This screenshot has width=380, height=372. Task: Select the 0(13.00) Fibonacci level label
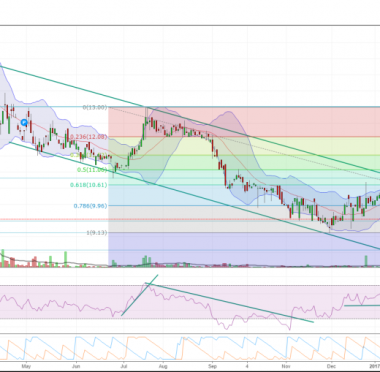pyautogui.click(x=95, y=107)
